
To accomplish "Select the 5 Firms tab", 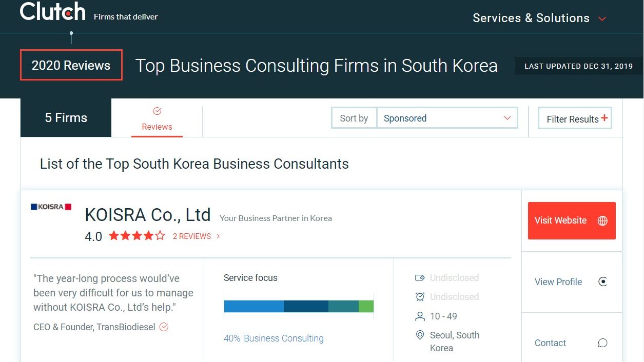I will click(66, 118).
